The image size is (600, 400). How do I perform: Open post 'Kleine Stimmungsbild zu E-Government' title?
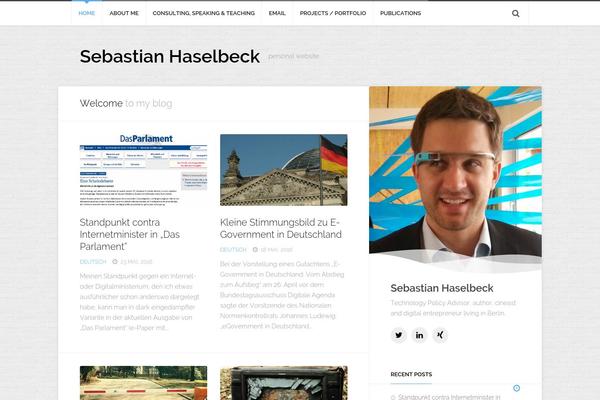(x=281, y=228)
